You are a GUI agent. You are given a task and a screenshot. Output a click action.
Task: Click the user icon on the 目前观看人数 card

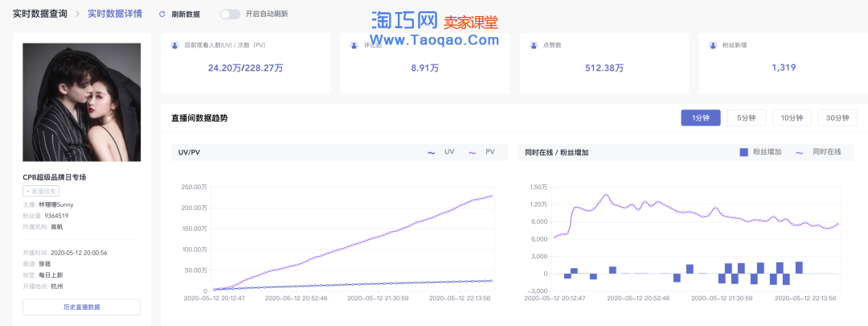(x=175, y=45)
